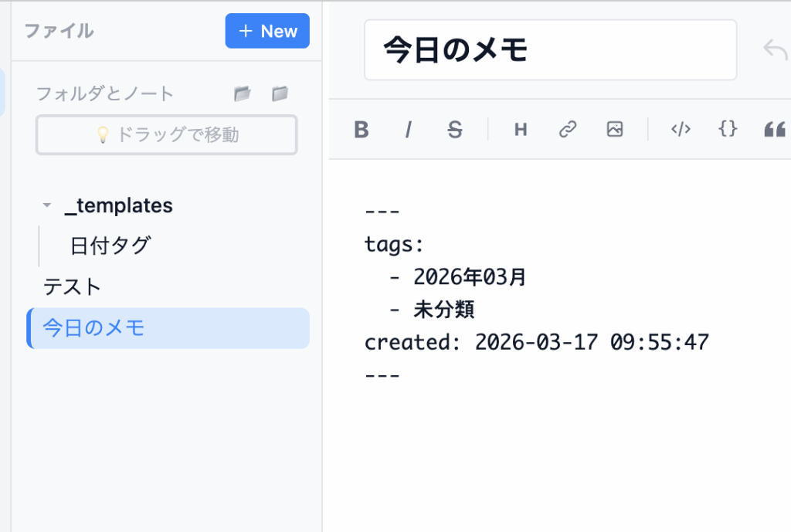Open the テスト note in the sidebar
Viewport: 791px width, 532px height.
[x=72, y=286]
